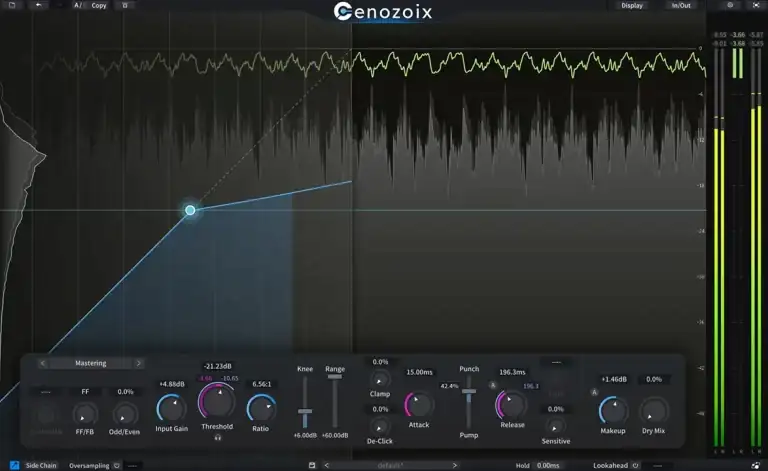Open the file/folder icon in top bar
Screen dimensions: 768x471
12,5
